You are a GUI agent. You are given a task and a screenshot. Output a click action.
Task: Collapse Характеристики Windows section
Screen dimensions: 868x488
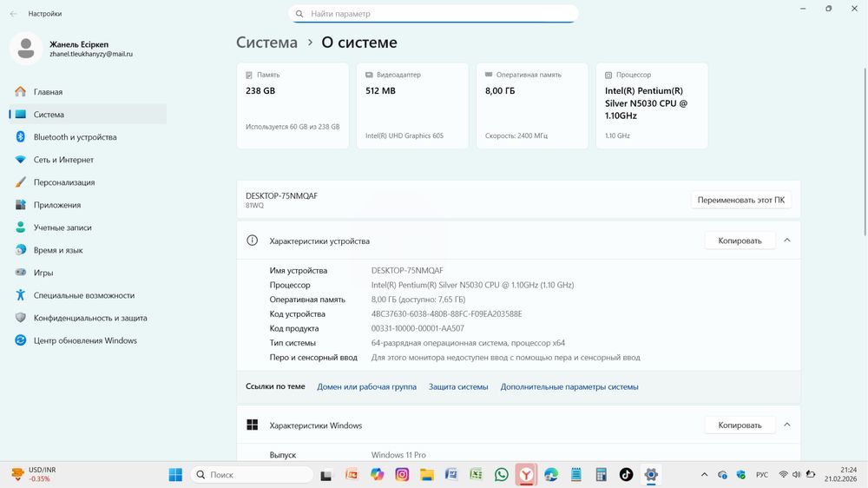pos(786,425)
